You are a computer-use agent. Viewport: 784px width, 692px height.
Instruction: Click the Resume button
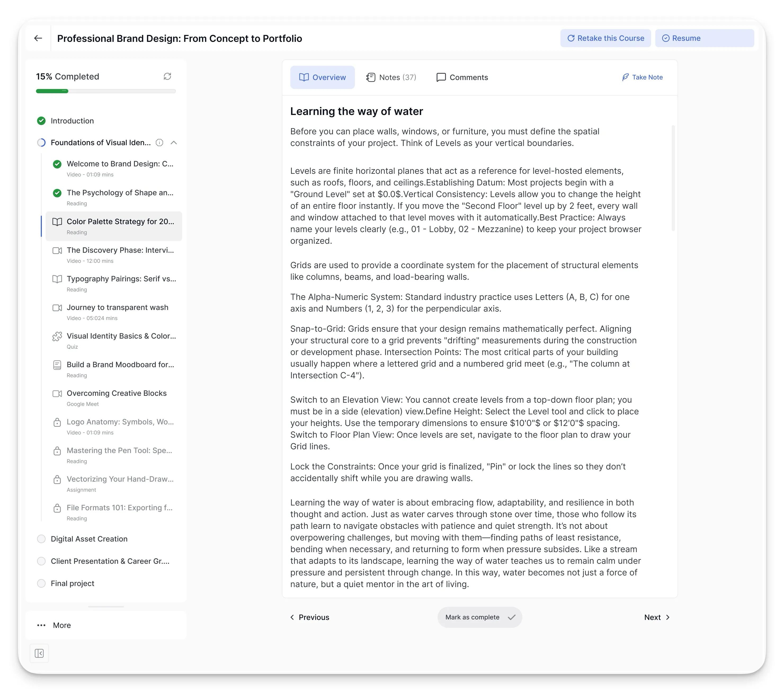[x=704, y=38]
